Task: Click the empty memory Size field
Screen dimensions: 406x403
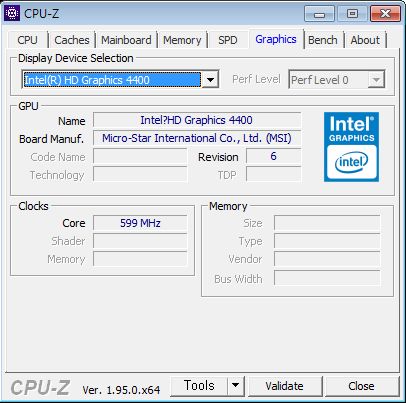Action: [x=327, y=223]
